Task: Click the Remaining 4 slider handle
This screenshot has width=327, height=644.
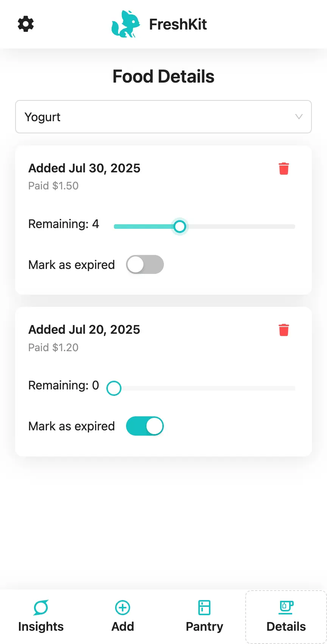Action: click(x=180, y=227)
